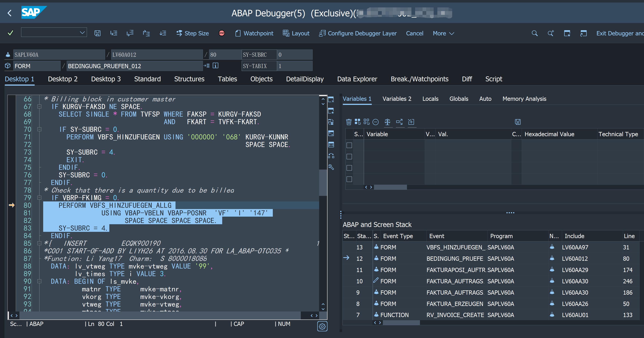
Task: Open the Data Explorer tab
Action: 357,79
